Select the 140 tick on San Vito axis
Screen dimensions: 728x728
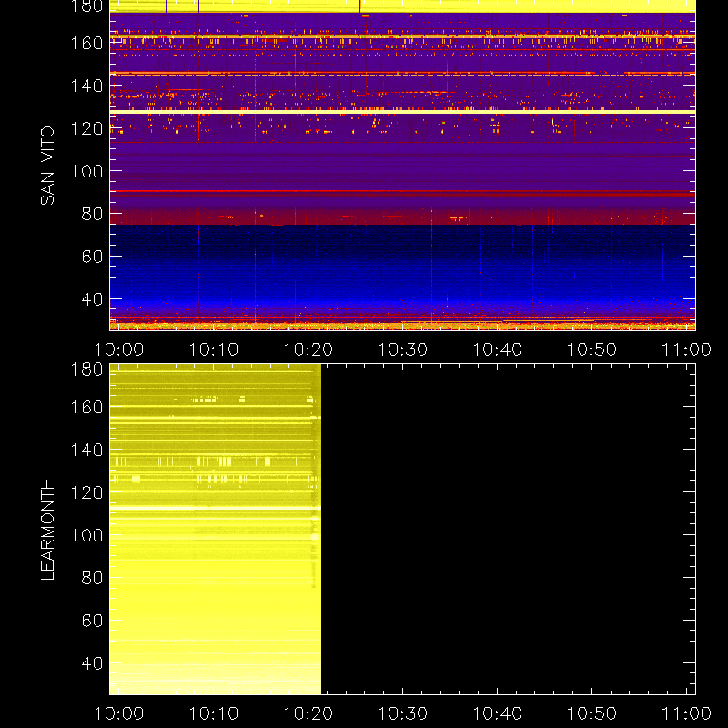point(86,86)
